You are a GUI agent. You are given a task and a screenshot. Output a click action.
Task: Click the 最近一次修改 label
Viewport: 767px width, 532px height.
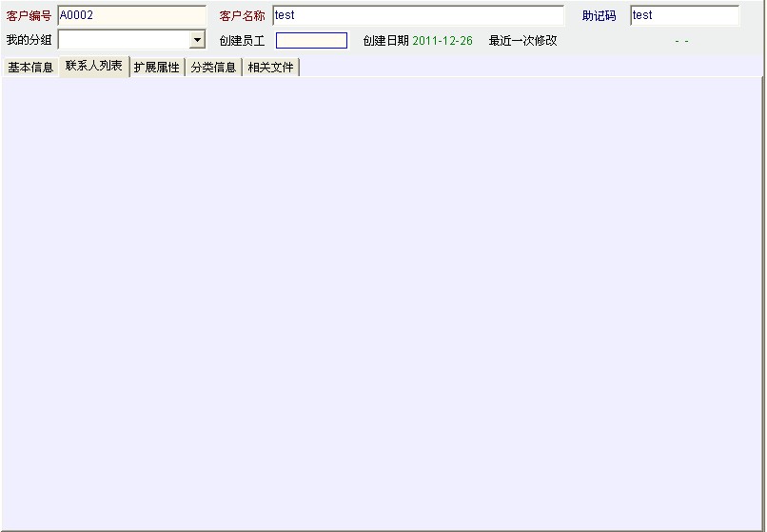click(522, 41)
